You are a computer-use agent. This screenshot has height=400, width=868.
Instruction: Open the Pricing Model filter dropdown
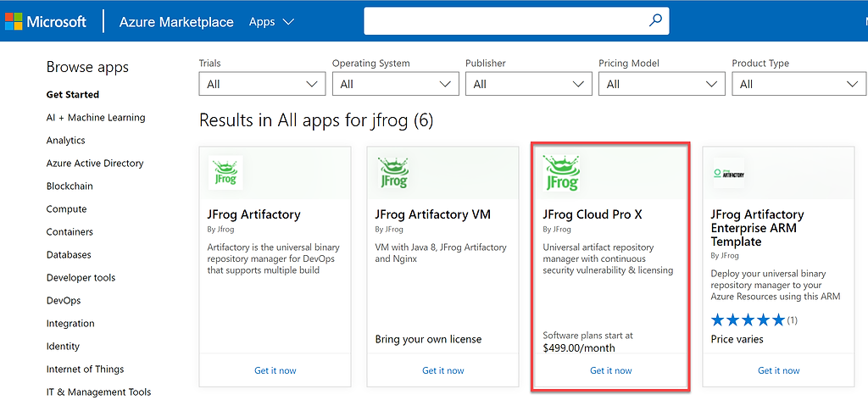tap(661, 84)
